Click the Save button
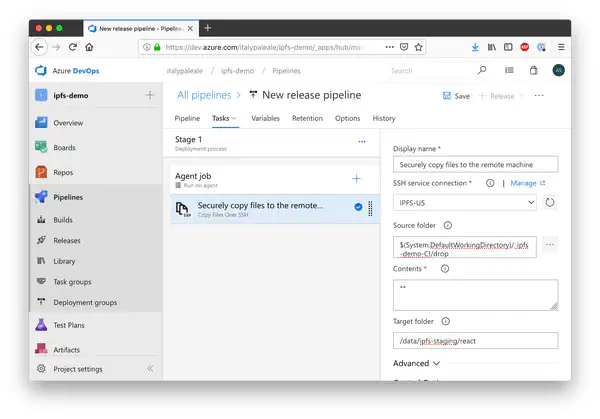The height and width of the screenshot is (419, 600). click(x=455, y=96)
